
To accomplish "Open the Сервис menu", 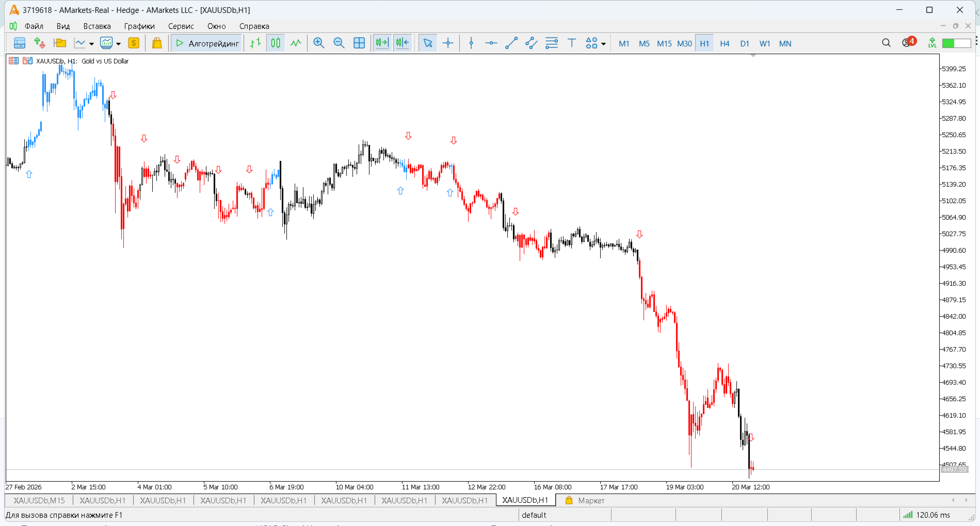I will pyautogui.click(x=181, y=26).
